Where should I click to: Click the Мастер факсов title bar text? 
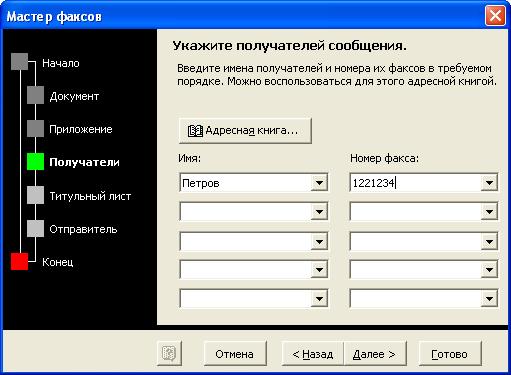coord(54,16)
